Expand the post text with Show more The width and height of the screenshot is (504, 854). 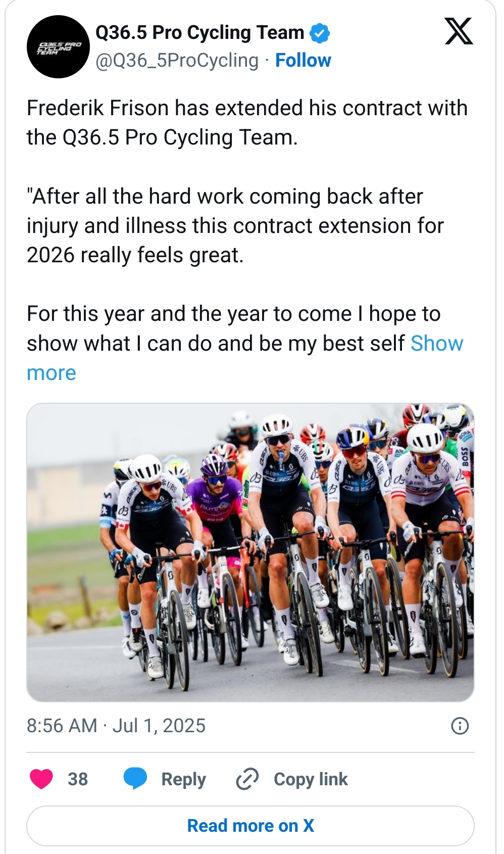pos(436,344)
